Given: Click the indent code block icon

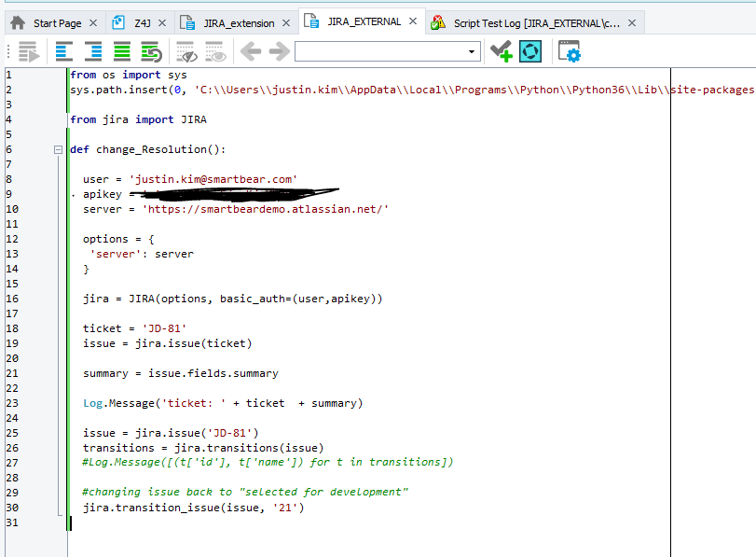Looking at the screenshot, I should tap(93, 52).
